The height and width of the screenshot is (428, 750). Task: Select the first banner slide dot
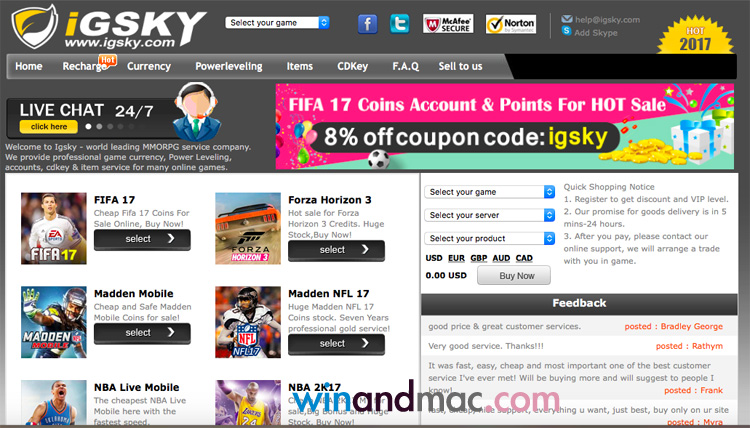(88, 127)
